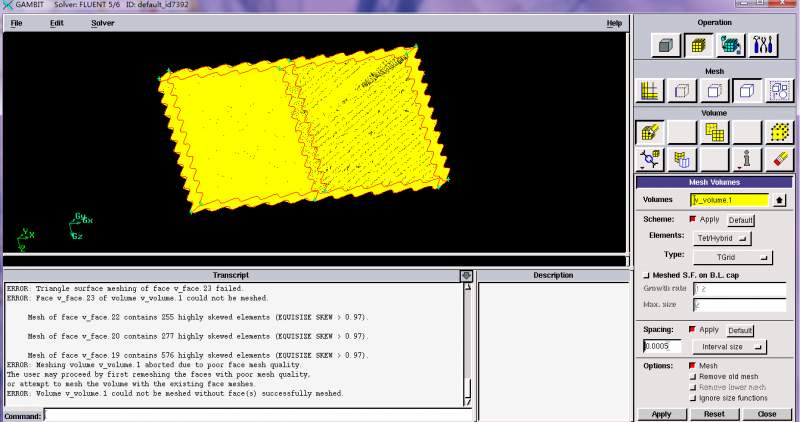This screenshot has width=800, height=422.
Task: Toggle the Spacing Apply checkbox
Action: 692,330
